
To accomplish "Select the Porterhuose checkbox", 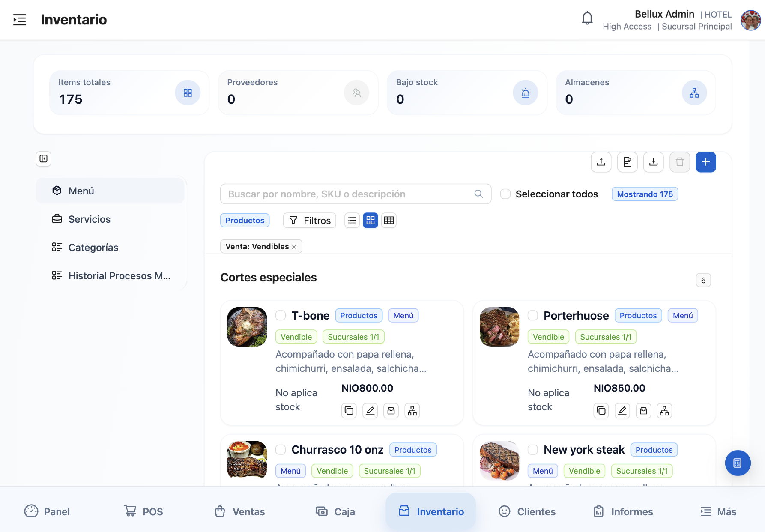I will pos(533,316).
